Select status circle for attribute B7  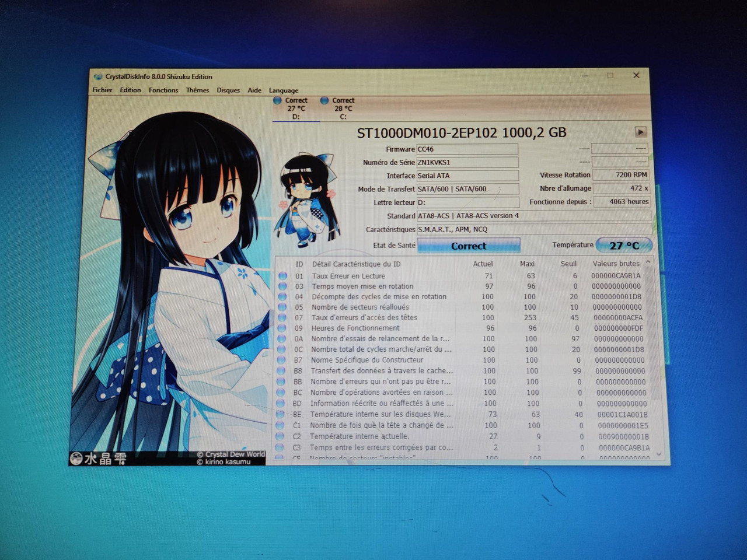point(282,360)
